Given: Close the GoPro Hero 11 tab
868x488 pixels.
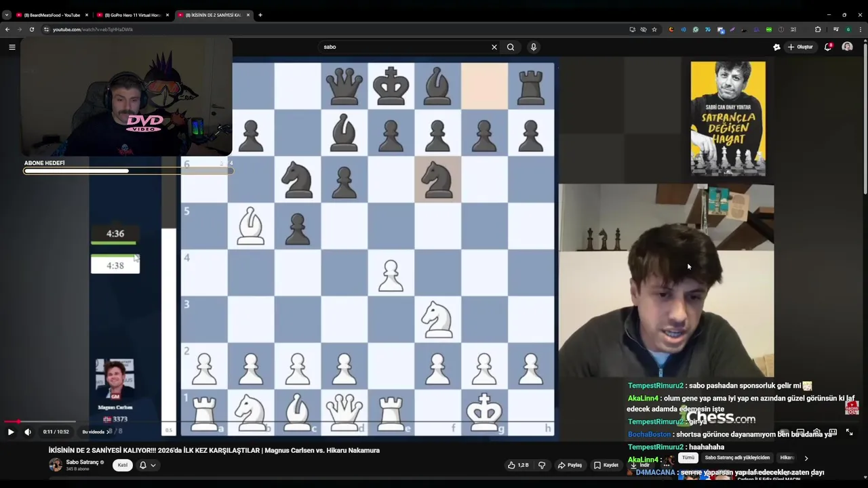Looking at the screenshot, I should (167, 15).
